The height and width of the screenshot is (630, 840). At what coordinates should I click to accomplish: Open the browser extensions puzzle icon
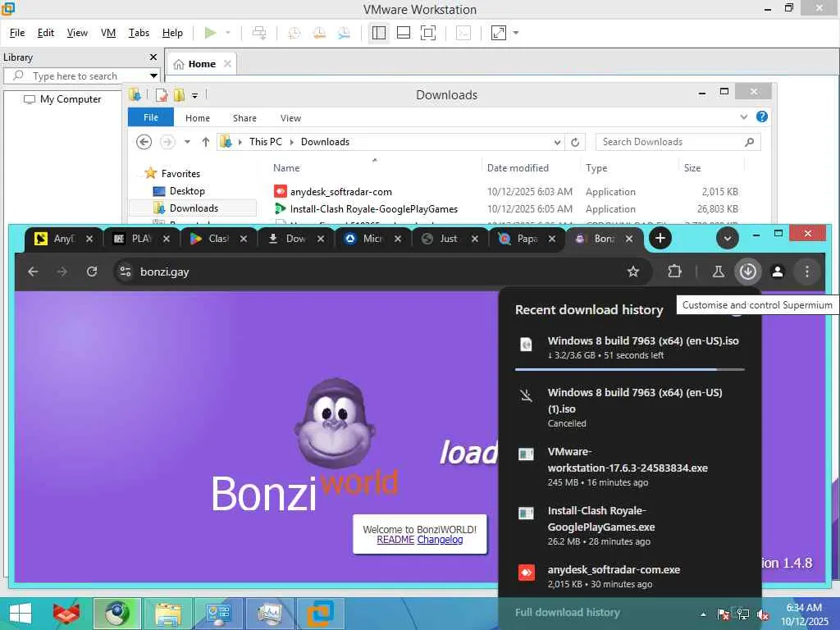[x=674, y=272]
